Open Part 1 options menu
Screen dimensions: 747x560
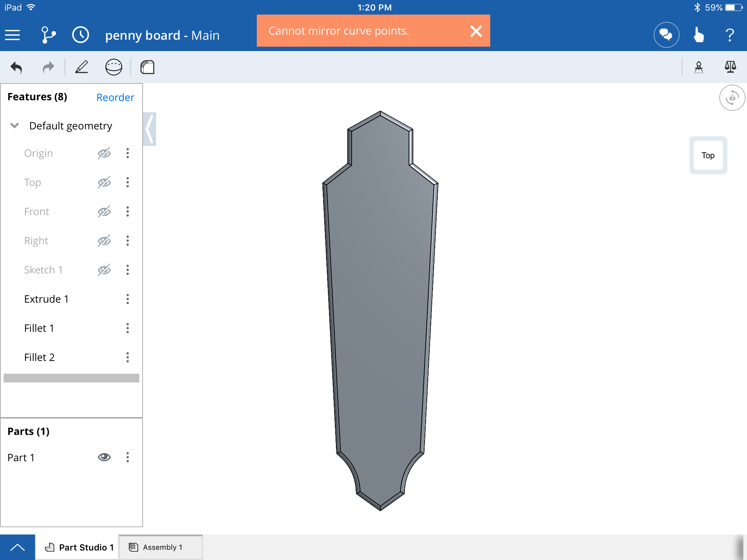[x=127, y=457]
